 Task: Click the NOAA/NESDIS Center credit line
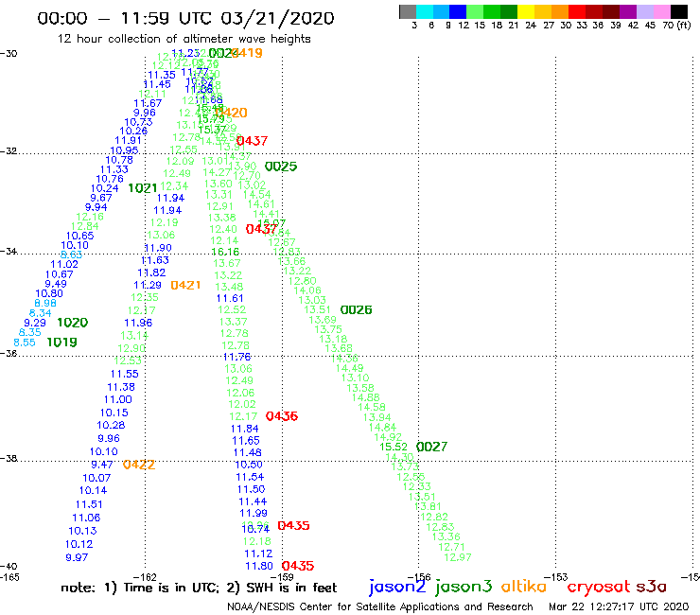tap(380, 607)
